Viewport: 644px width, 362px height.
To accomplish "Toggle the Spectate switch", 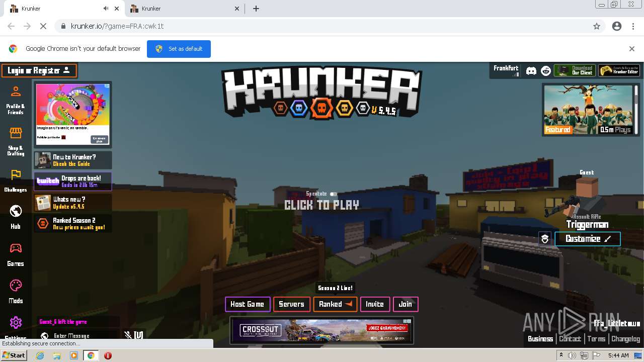I will click(333, 194).
